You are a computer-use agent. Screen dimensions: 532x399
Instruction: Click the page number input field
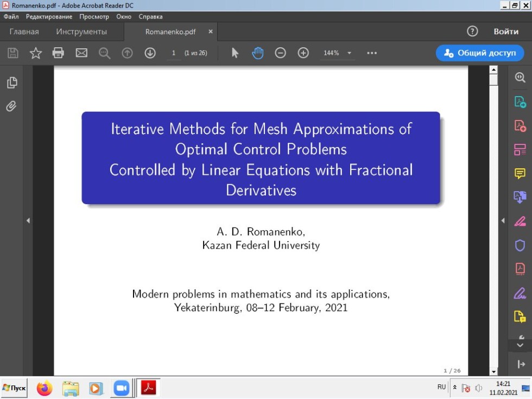174,53
